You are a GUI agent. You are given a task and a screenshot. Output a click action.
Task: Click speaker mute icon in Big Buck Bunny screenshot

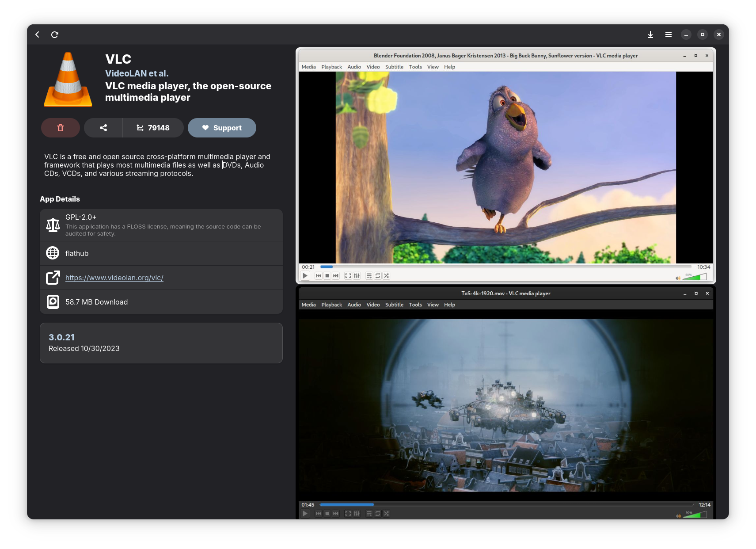pyautogui.click(x=678, y=278)
